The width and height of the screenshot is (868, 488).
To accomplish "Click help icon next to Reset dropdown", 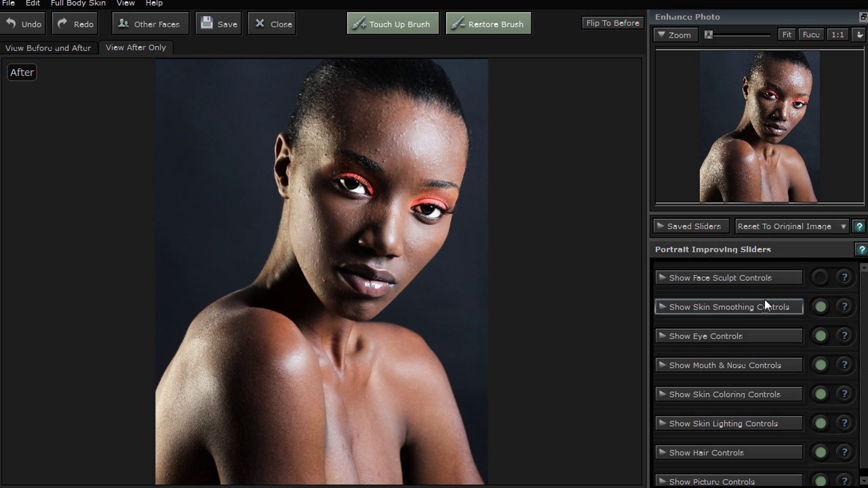I will (x=859, y=227).
